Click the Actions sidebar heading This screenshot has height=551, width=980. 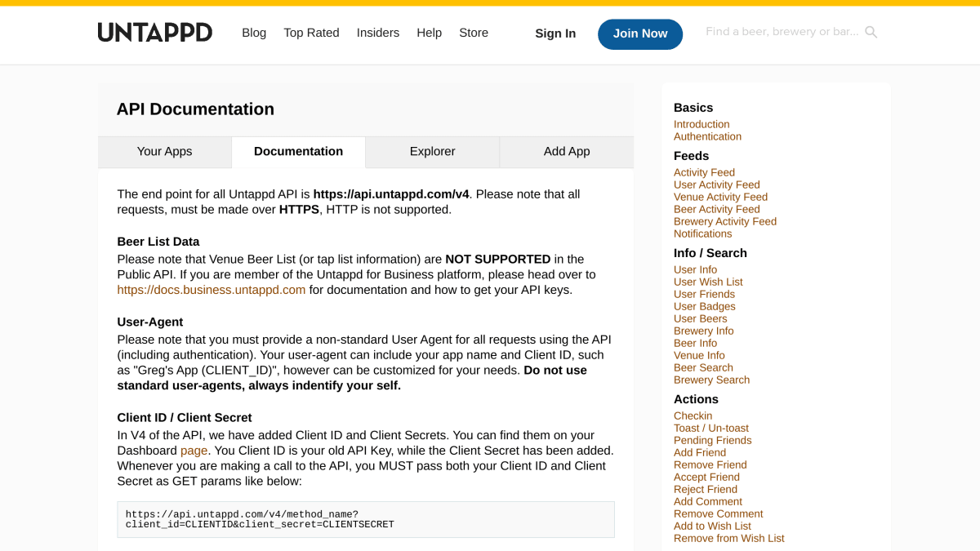click(x=696, y=399)
